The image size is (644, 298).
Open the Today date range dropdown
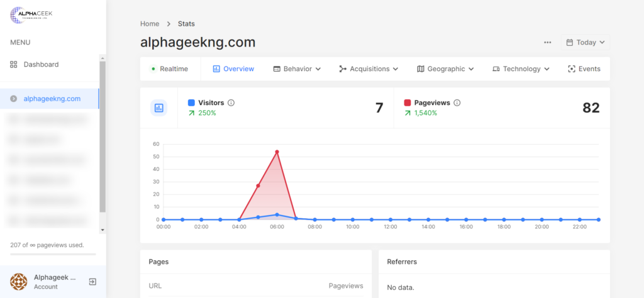[586, 42]
